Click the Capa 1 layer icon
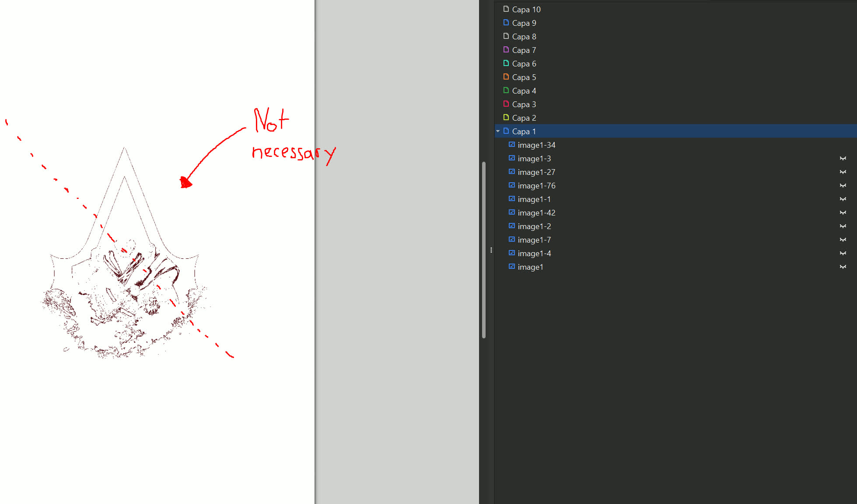 point(506,131)
